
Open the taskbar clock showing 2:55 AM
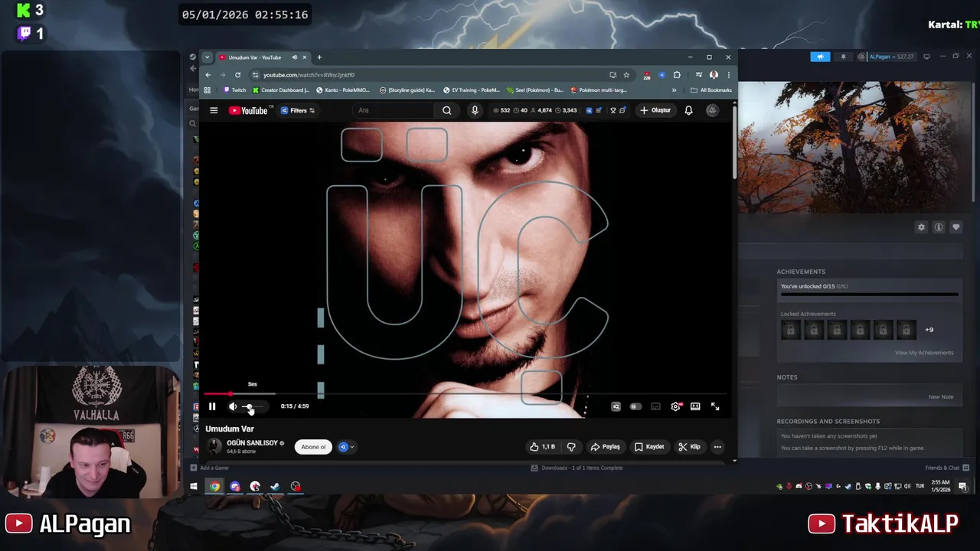[941, 487]
